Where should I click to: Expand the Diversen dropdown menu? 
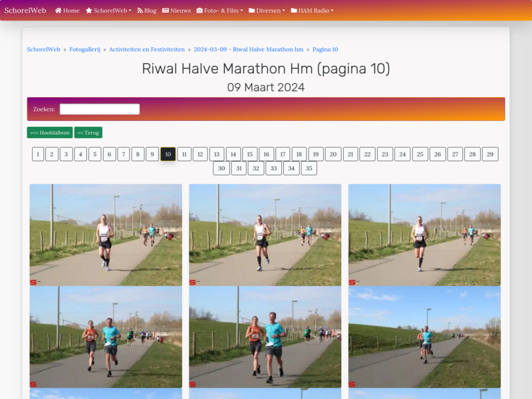[267, 11]
